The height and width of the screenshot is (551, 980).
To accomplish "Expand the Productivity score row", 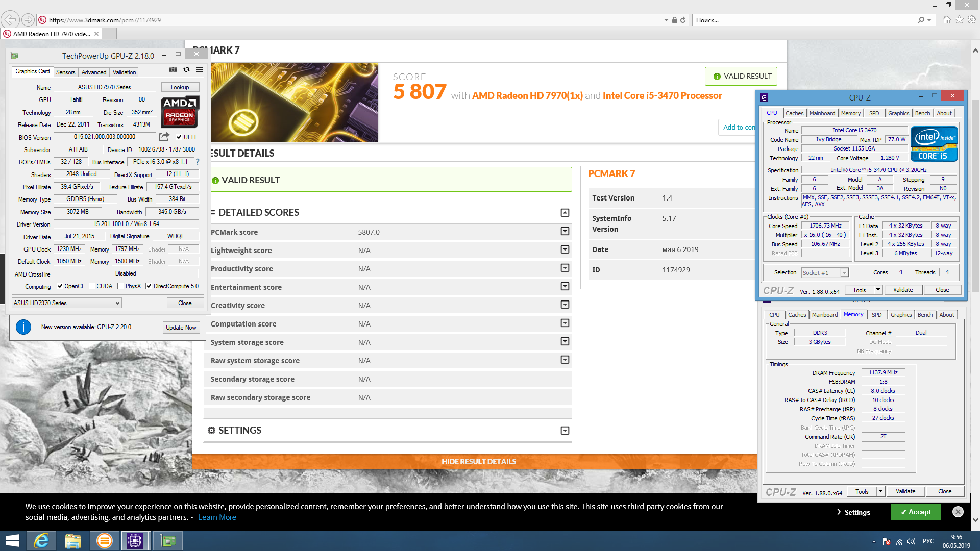I will point(565,268).
